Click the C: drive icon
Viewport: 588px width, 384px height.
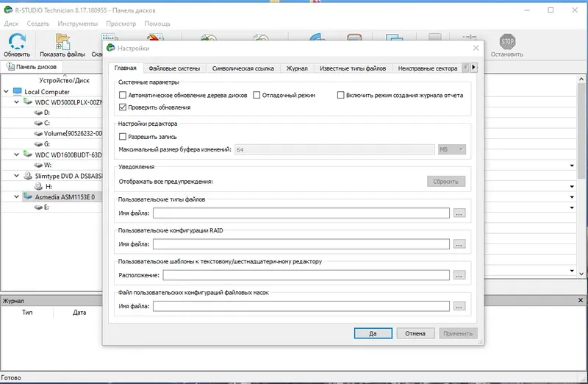point(38,123)
